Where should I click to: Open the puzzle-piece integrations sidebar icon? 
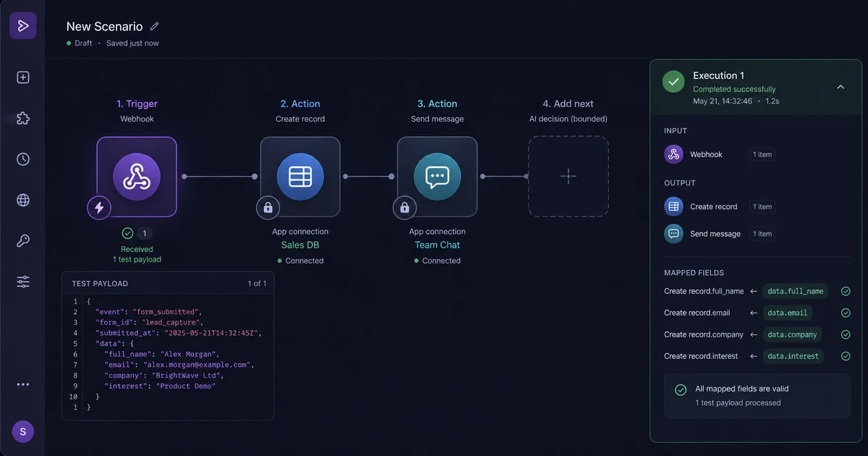(23, 118)
